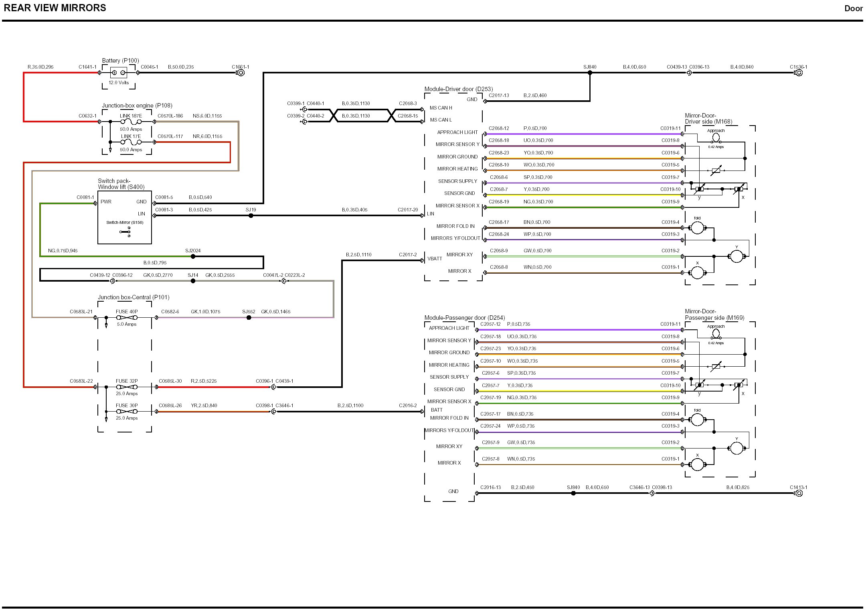The height and width of the screenshot is (613, 868).
Task: Click the Switch pack-Window lift (S400) label
Action: 121,184
